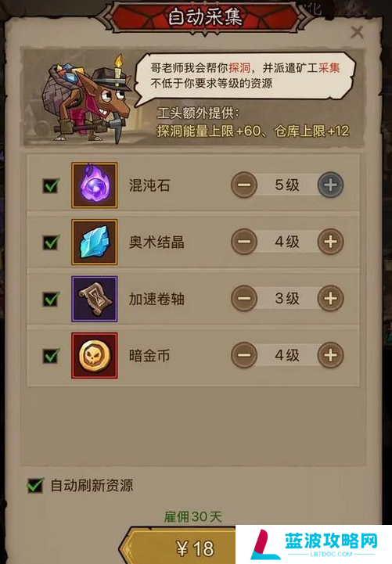Increase 暗金币 level with plus
The image size is (392, 564).
click(330, 355)
